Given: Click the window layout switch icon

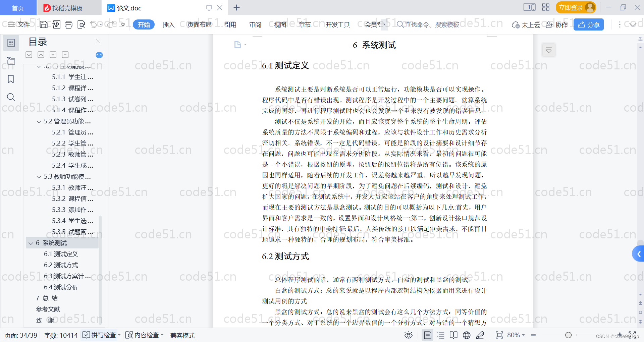Looking at the screenshot, I should [x=530, y=7].
